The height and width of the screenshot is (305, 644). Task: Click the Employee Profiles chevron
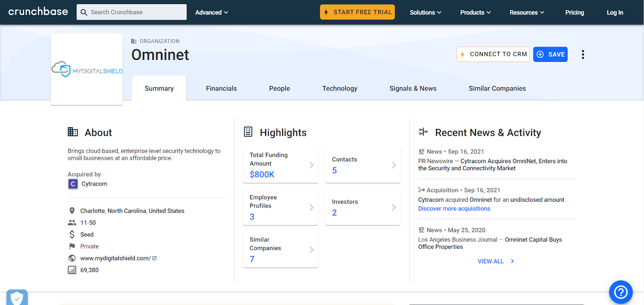pyautogui.click(x=311, y=207)
